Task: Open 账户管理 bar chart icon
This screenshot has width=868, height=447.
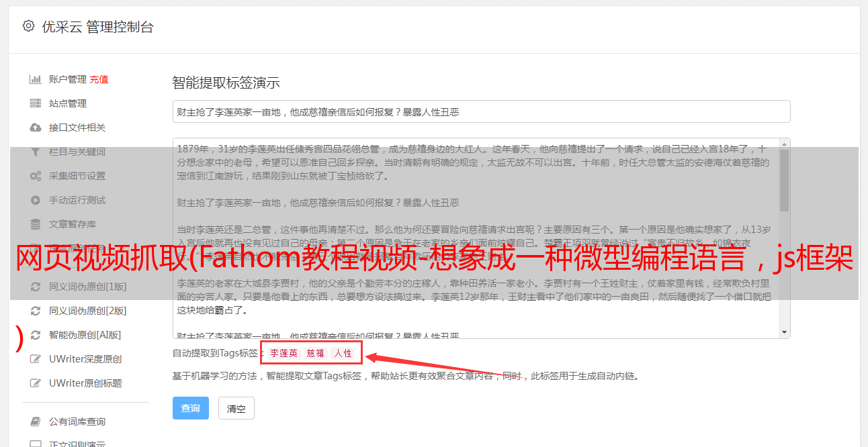Action: (x=36, y=79)
